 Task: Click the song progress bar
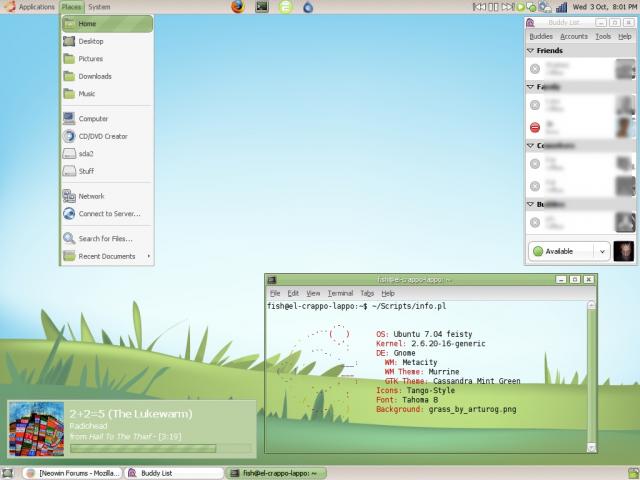(x=161, y=449)
